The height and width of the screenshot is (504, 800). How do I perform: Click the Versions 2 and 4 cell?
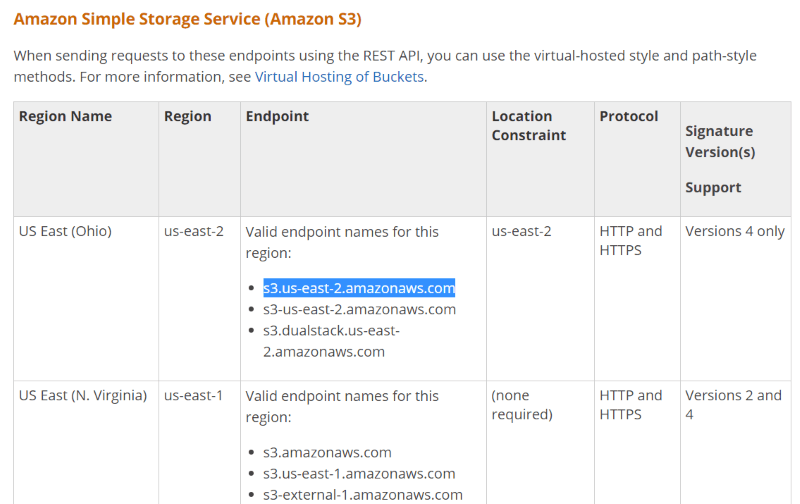click(x=733, y=405)
